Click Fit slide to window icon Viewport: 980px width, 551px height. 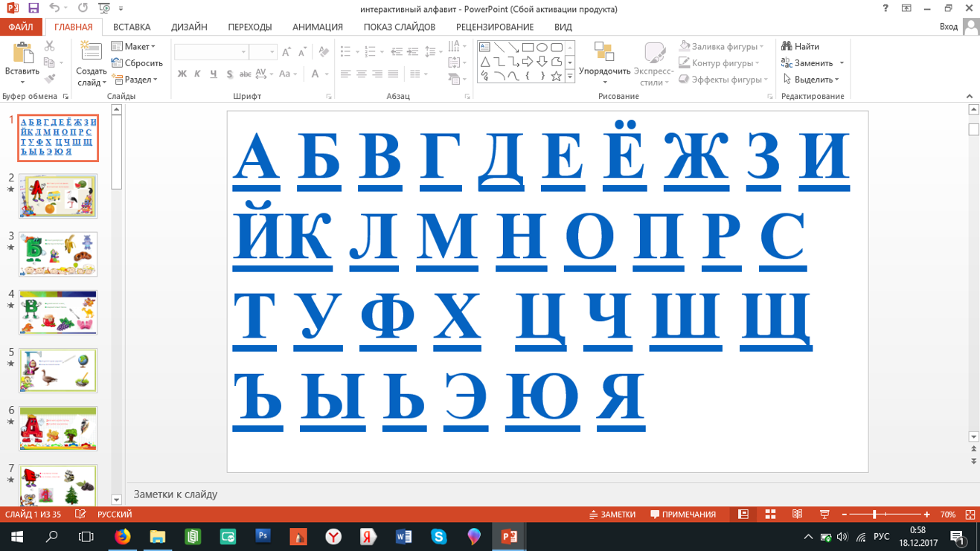point(970,515)
